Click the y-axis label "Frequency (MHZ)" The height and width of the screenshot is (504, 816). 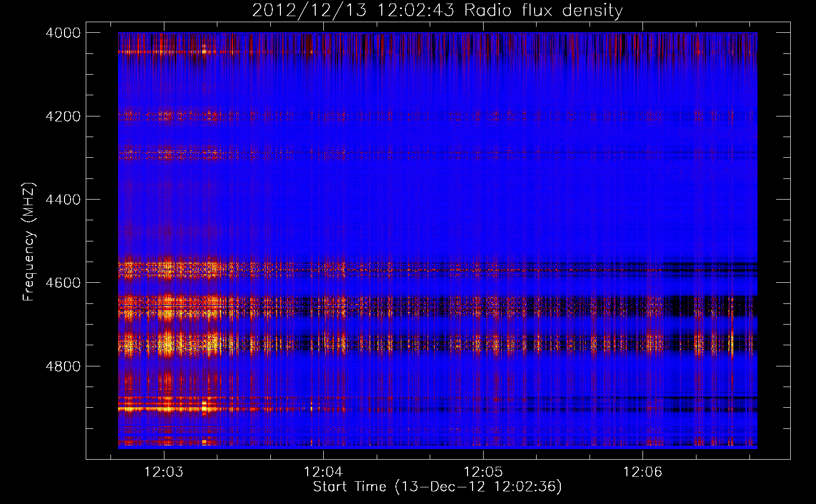point(29,242)
